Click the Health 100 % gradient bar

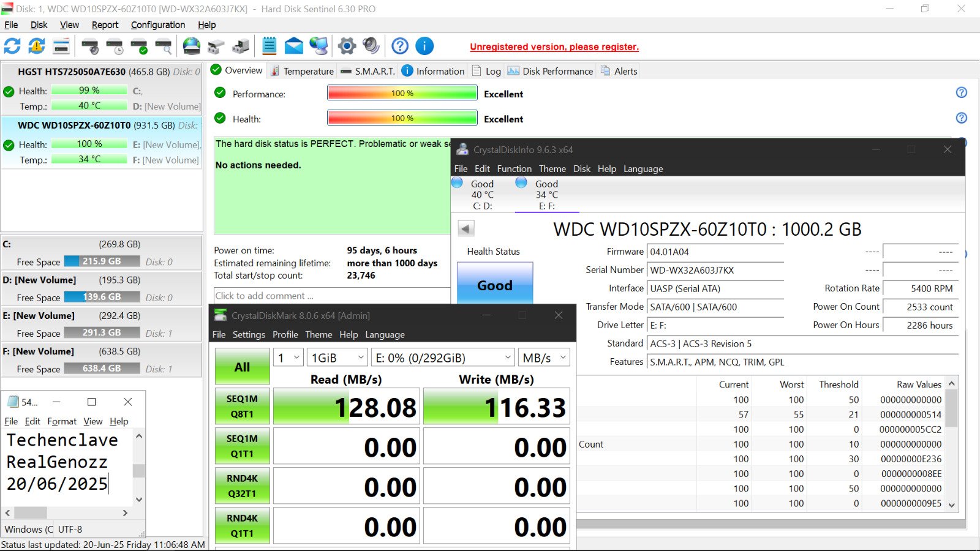(402, 118)
